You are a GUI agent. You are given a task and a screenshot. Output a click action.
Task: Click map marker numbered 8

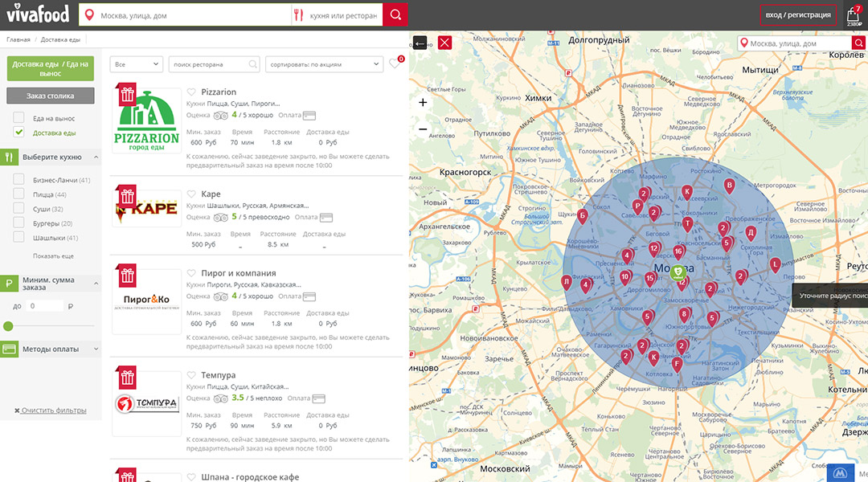[684, 314]
